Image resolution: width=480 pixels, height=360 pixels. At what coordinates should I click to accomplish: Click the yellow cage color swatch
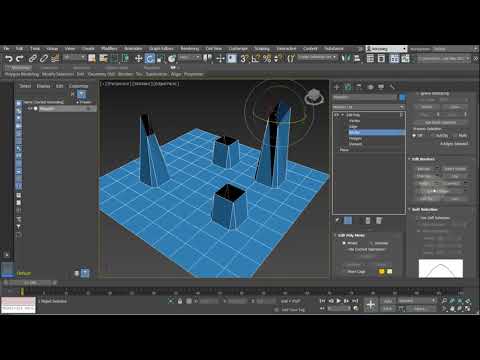[x=382, y=271]
